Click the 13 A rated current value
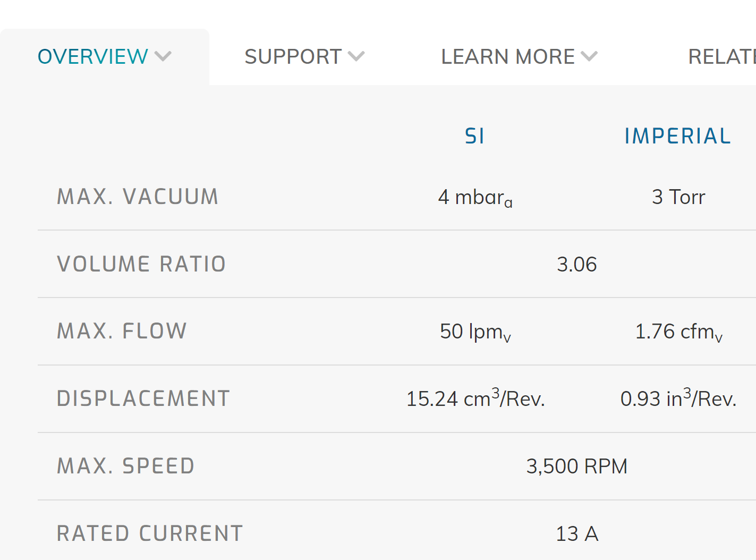756x560 pixels. 577,534
